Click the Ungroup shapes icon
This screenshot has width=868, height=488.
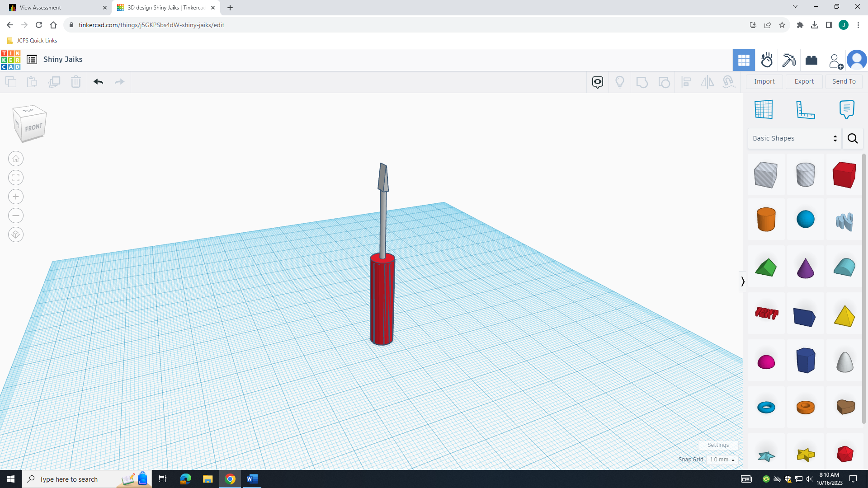click(664, 82)
